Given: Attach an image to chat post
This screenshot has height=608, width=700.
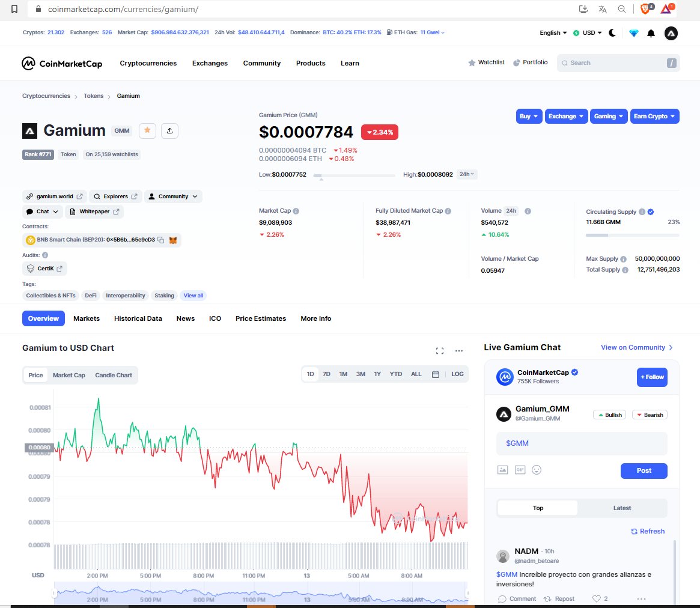Looking at the screenshot, I should tap(503, 470).
